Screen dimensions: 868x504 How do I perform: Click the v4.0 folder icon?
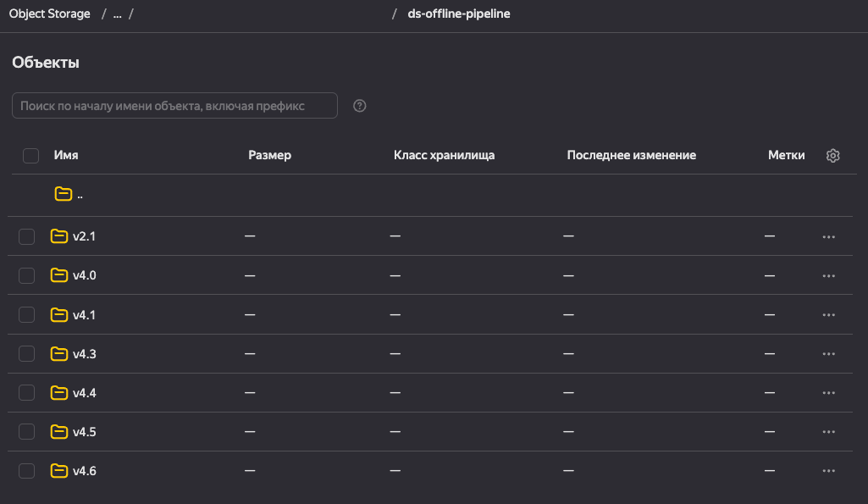59,275
